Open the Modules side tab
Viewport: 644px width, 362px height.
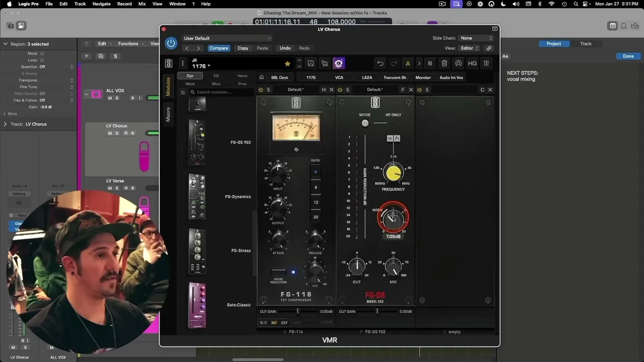click(x=168, y=86)
